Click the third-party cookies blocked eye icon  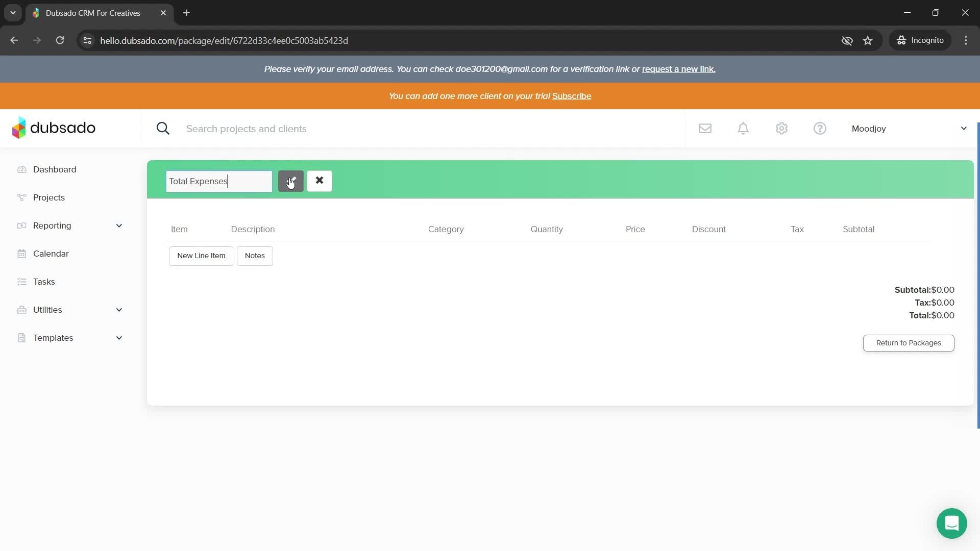[847, 40]
